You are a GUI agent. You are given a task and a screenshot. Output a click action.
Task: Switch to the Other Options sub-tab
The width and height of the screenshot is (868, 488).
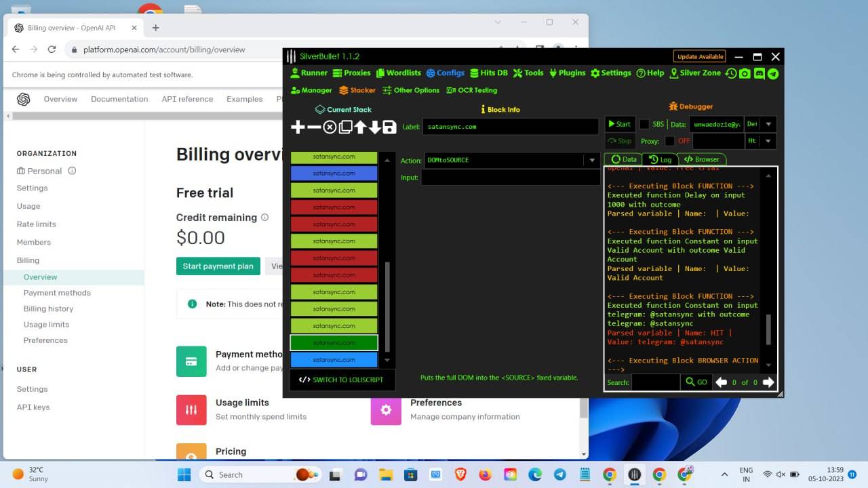(411, 90)
